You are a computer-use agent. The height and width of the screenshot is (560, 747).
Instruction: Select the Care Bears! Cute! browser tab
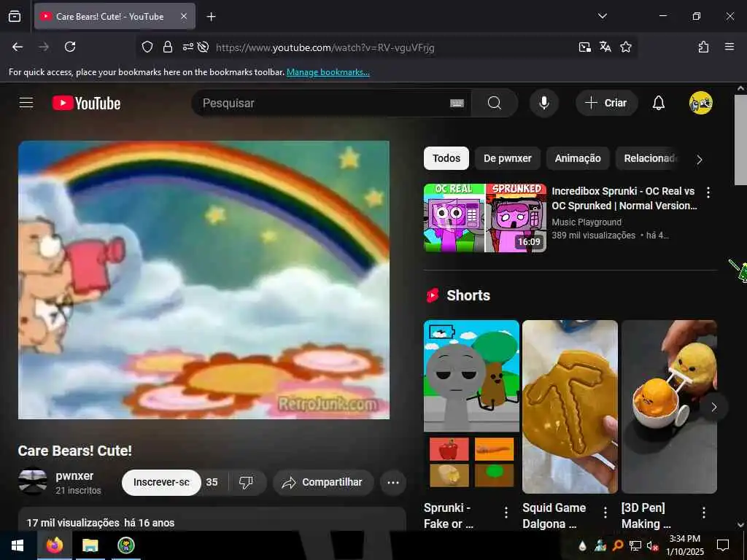click(115, 16)
